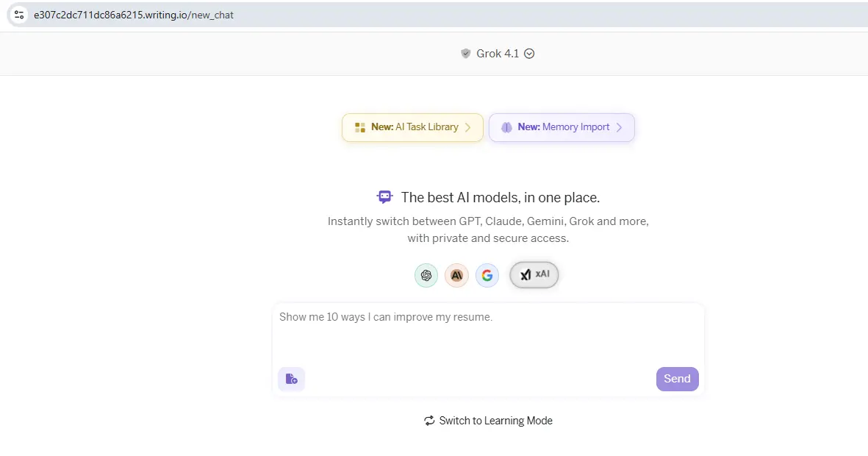This screenshot has width=868, height=456.
Task: Send the message with the Send button
Action: pos(677,379)
